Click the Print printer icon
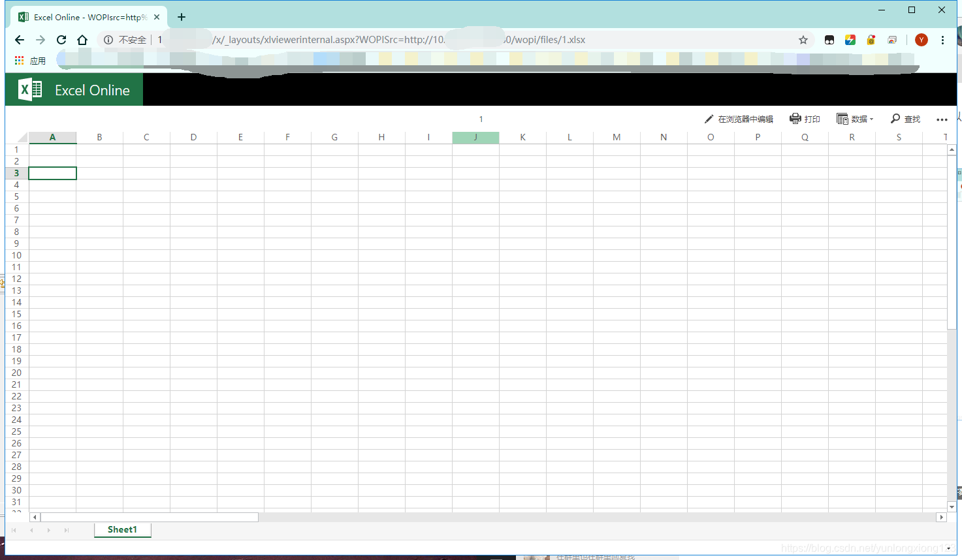The width and height of the screenshot is (962, 560). pyautogui.click(x=795, y=119)
